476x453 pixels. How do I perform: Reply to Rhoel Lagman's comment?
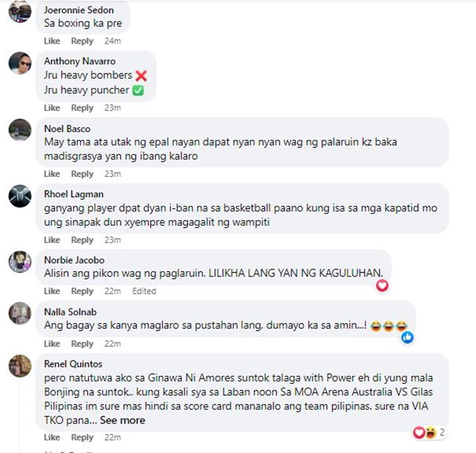pyautogui.click(x=83, y=240)
